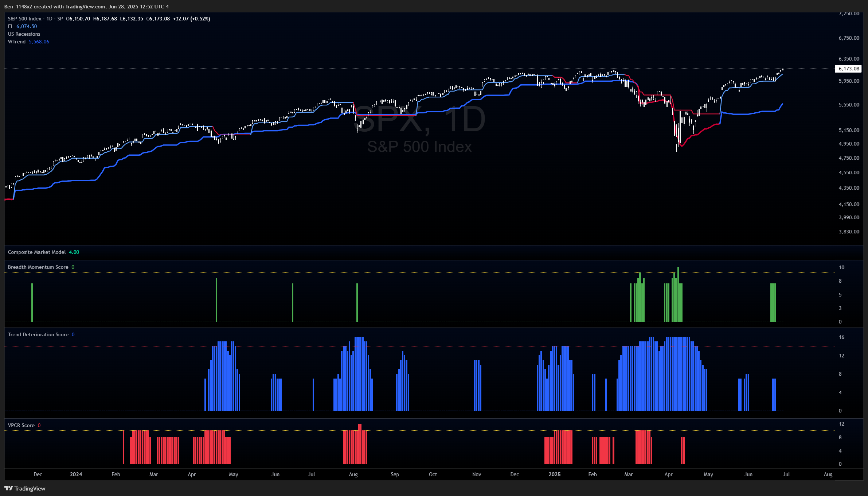This screenshot has width=868, height=496.
Task: Click the Breadth Momentum Score label
Action: point(38,267)
